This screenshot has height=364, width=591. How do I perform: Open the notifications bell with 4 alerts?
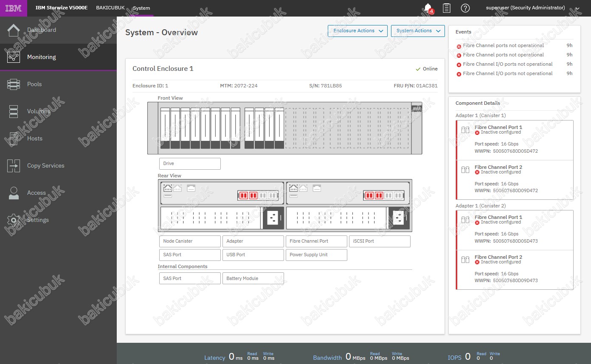428,8
